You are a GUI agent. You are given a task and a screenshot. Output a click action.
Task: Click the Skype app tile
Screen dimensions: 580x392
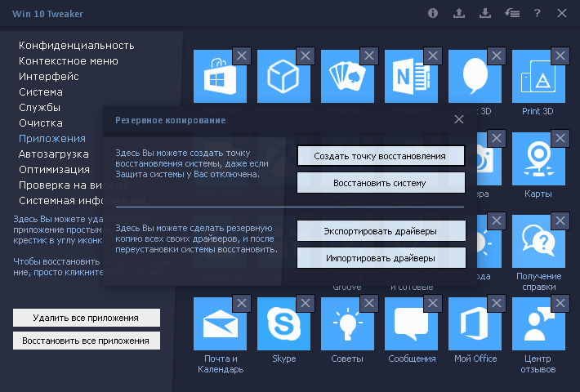[283, 323]
